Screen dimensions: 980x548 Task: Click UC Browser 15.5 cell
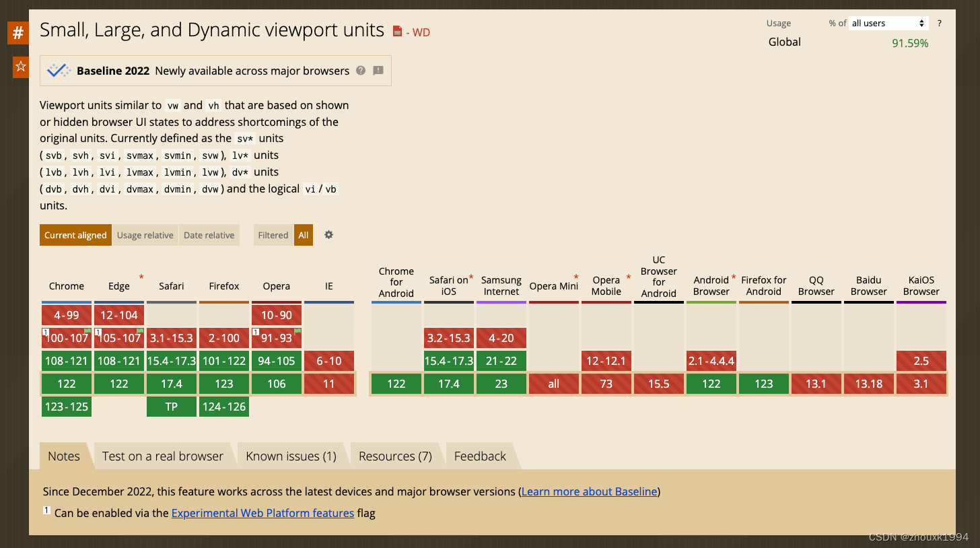[x=659, y=384]
